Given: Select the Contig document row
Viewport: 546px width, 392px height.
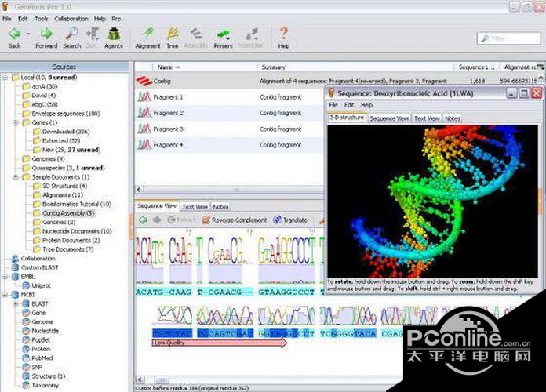Looking at the screenshot, I should [x=162, y=81].
